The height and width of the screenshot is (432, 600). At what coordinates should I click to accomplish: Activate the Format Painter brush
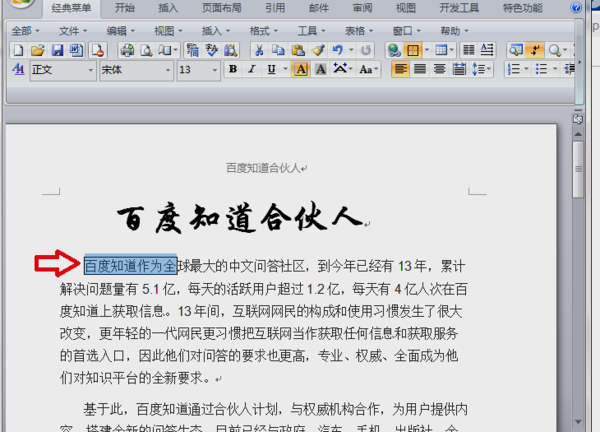click(x=318, y=50)
